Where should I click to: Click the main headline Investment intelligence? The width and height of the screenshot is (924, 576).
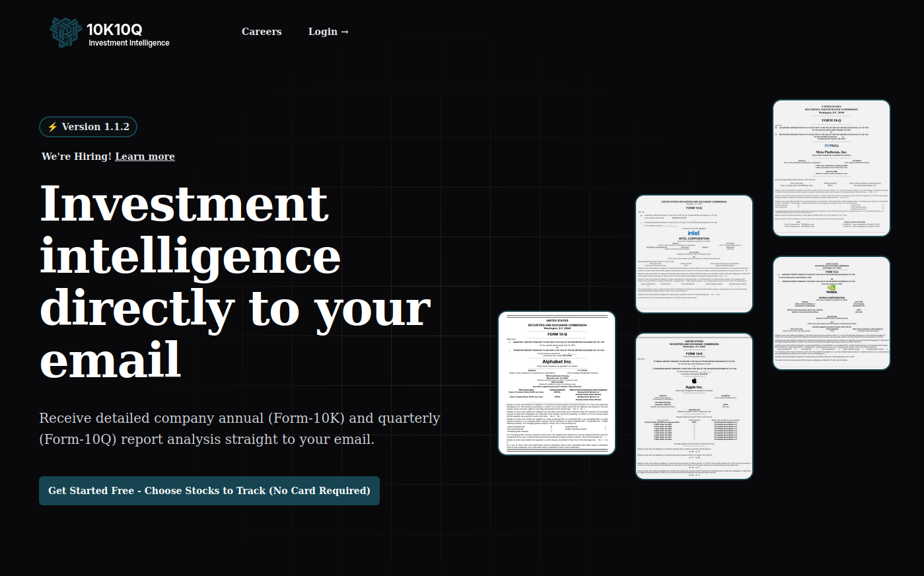pos(235,281)
